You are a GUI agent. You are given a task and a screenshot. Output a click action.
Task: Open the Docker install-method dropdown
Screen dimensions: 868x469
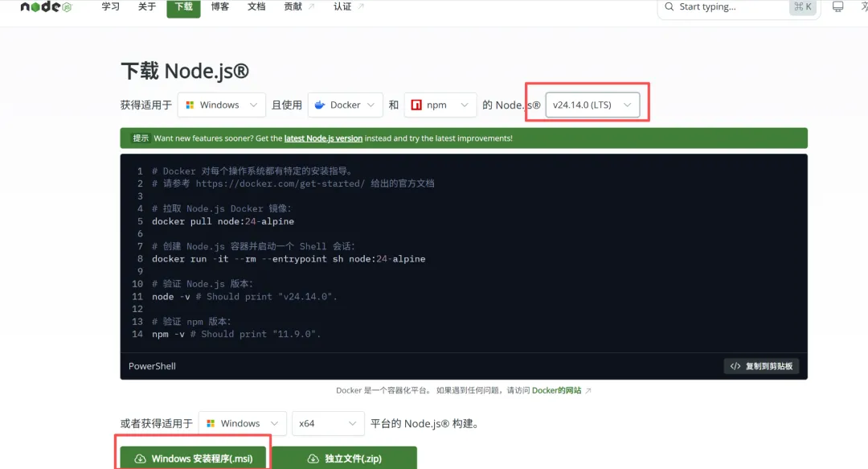tap(346, 105)
